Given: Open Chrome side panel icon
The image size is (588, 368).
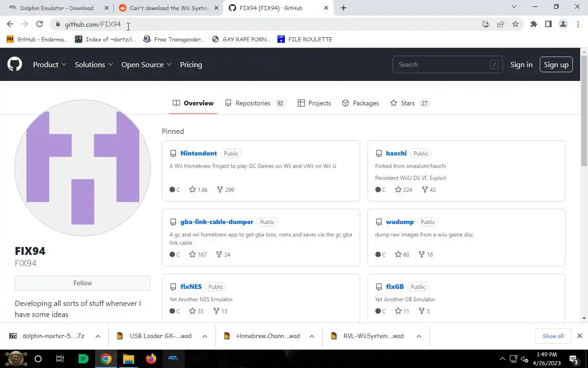Looking at the screenshot, I should [548, 24].
